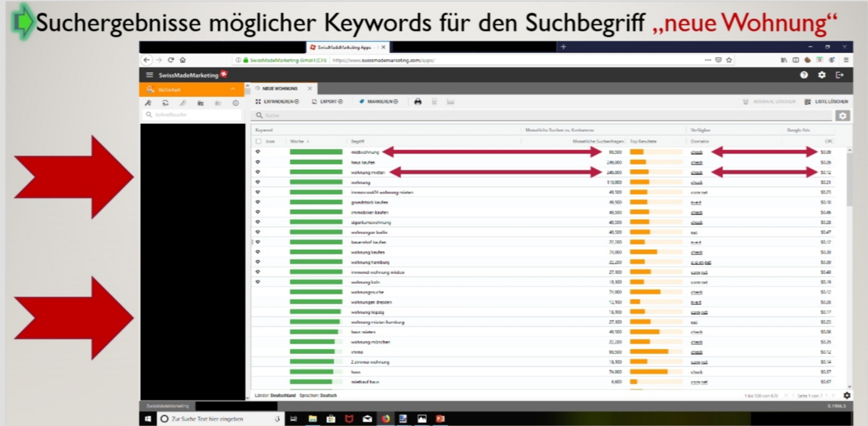Open Task View in the taskbar

coord(294,419)
